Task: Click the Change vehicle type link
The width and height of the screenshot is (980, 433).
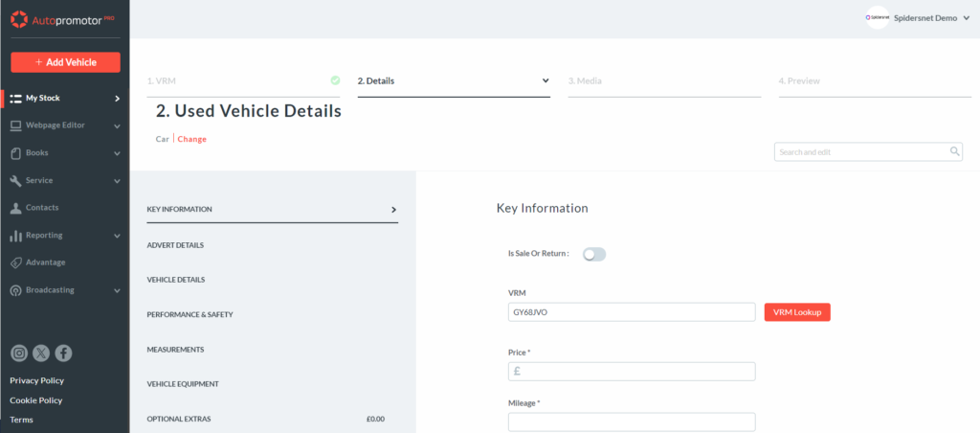Action: [192, 139]
